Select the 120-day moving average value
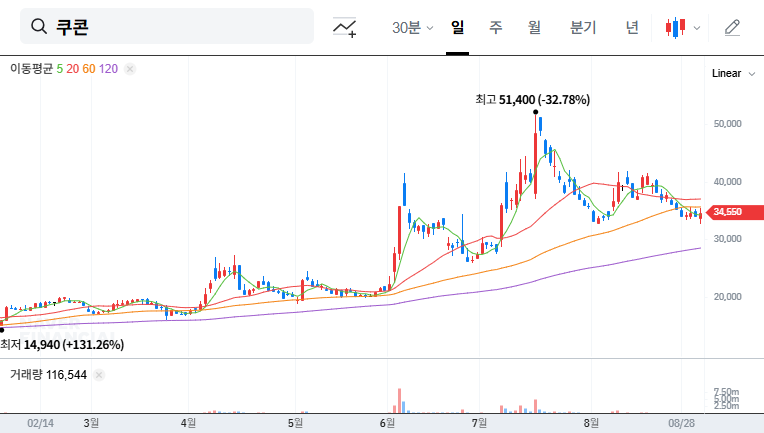 108,69
